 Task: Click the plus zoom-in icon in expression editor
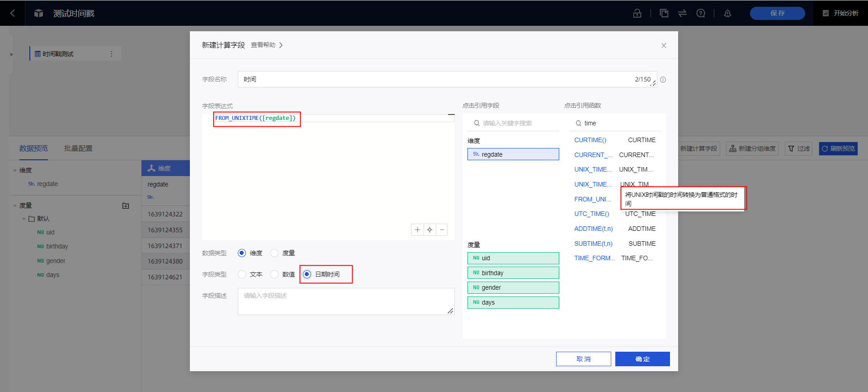(x=417, y=229)
